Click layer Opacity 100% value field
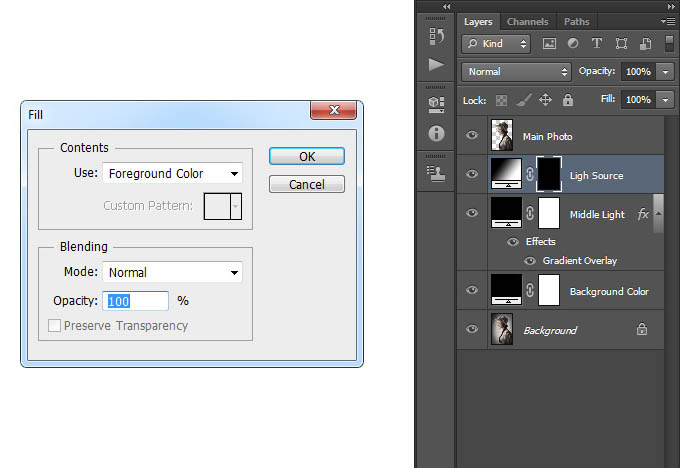 tap(638, 71)
